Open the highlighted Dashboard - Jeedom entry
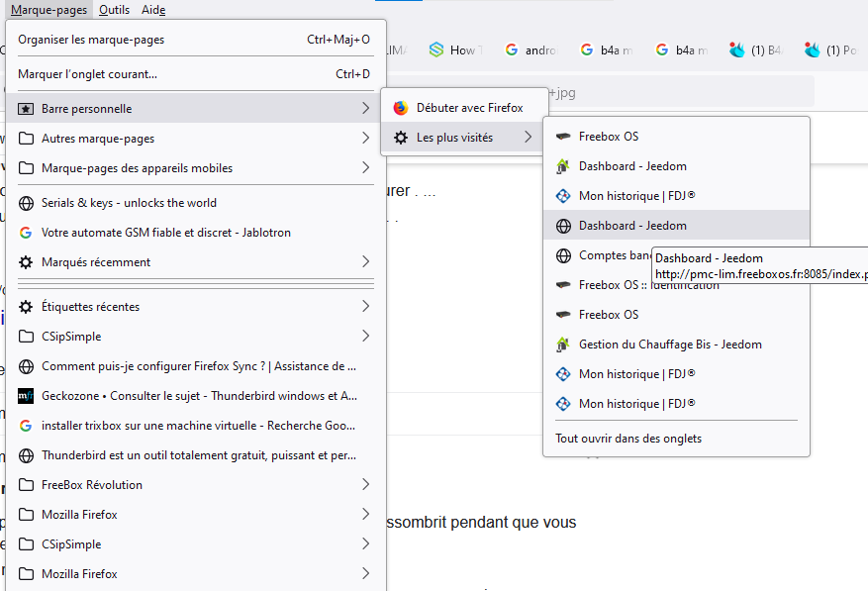 (x=676, y=226)
